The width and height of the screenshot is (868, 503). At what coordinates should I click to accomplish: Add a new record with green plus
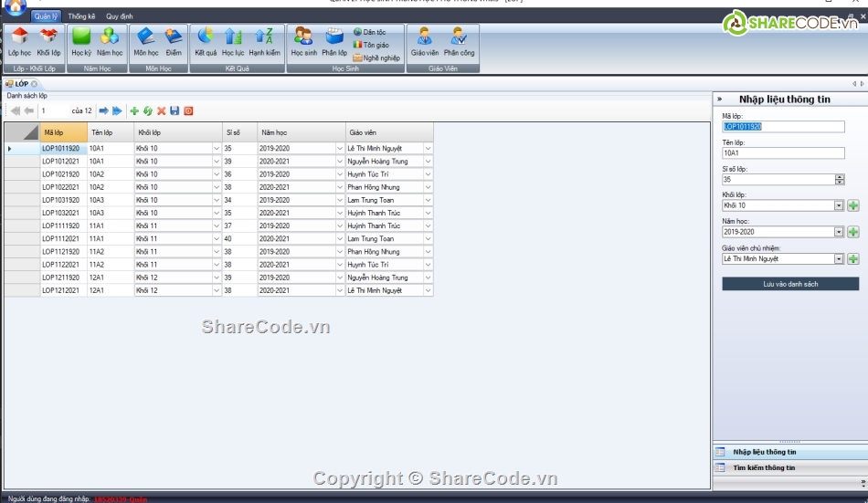[x=134, y=110]
